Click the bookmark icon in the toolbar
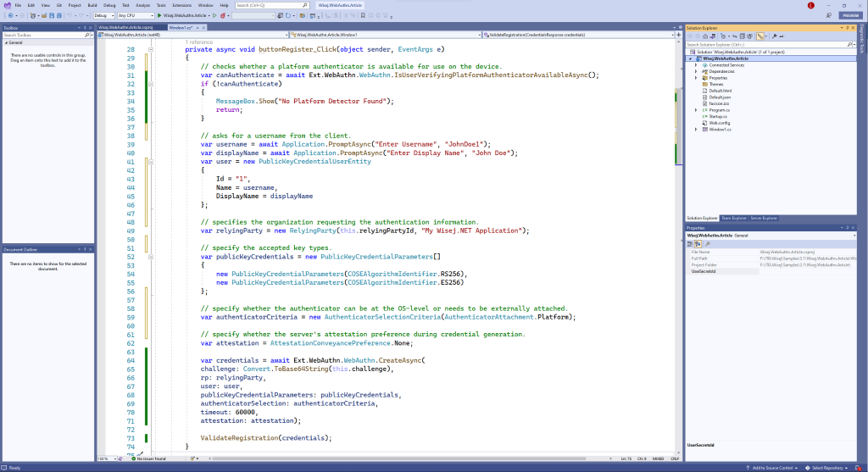 click(363, 15)
